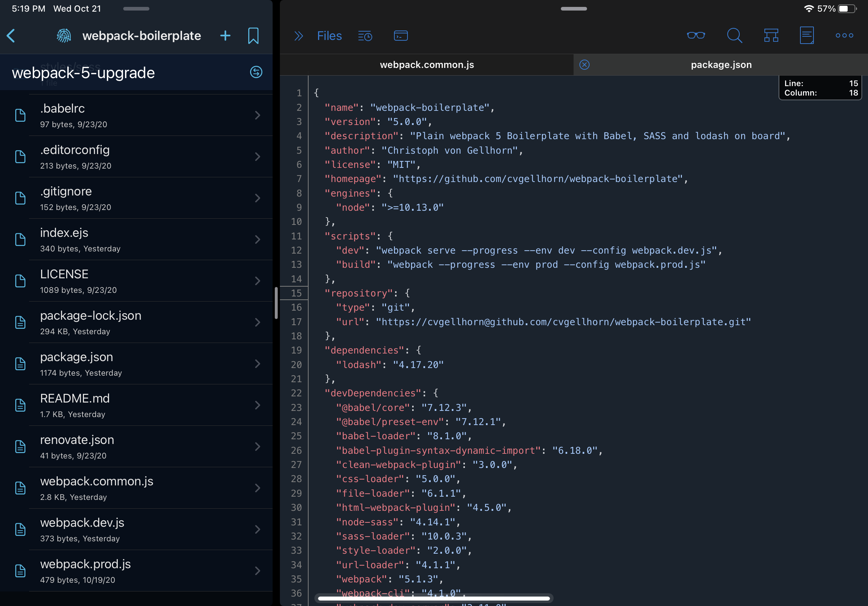868x606 pixels.
Task: Expand README.md row chevron
Action: pyautogui.click(x=257, y=405)
